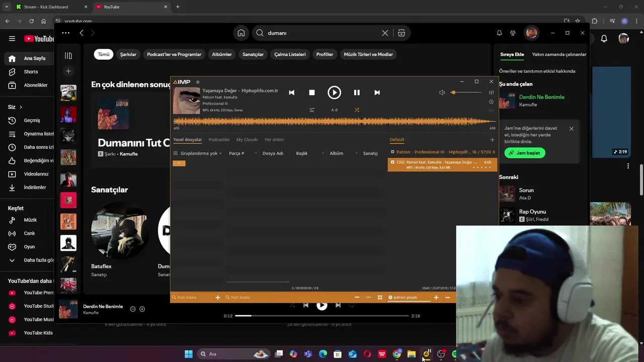Pause playback in AIMP
This screenshot has width=644, height=362.
tap(357, 93)
